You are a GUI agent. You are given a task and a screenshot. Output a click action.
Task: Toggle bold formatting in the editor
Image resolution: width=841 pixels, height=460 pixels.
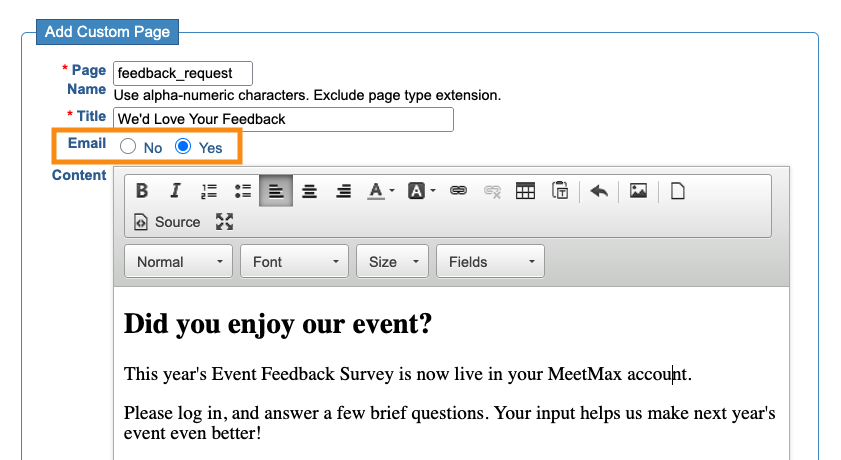coord(142,191)
